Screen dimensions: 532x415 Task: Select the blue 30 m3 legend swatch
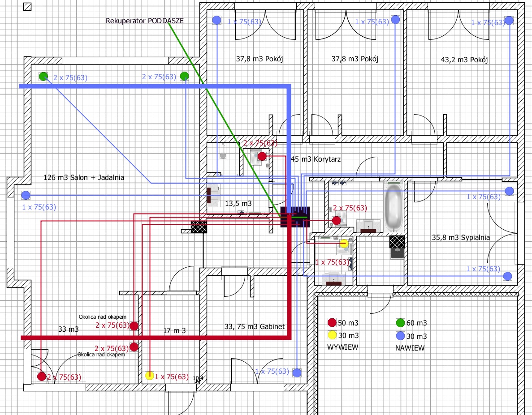click(x=401, y=336)
